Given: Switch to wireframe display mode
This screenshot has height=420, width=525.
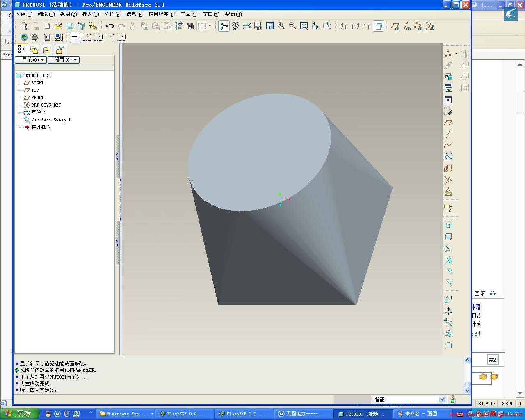Looking at the screenshot, I should pyautogui.click(x=344, y=26).
